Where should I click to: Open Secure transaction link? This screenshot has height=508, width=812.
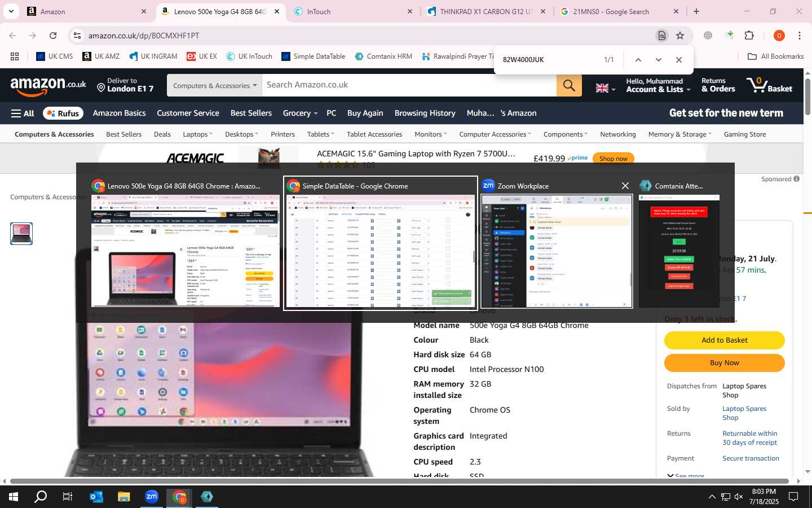click(751, 458)
